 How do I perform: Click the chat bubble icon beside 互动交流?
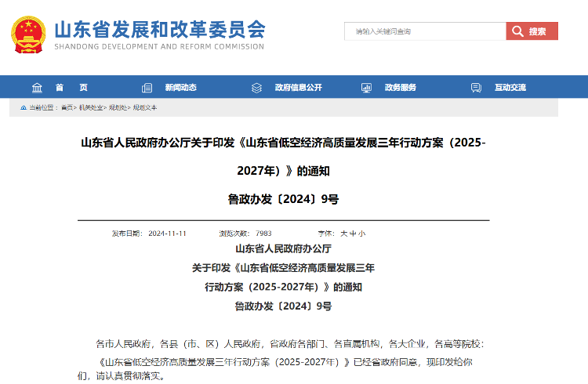pos(476,88)
